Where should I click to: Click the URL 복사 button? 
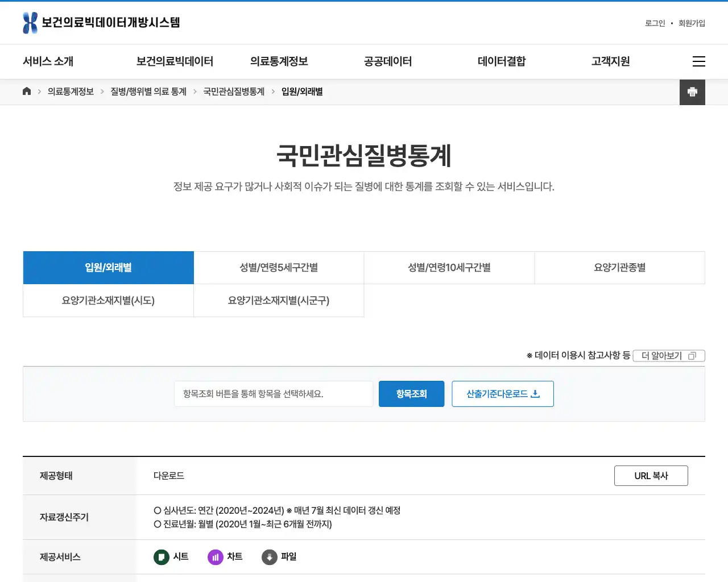point(651,476)
